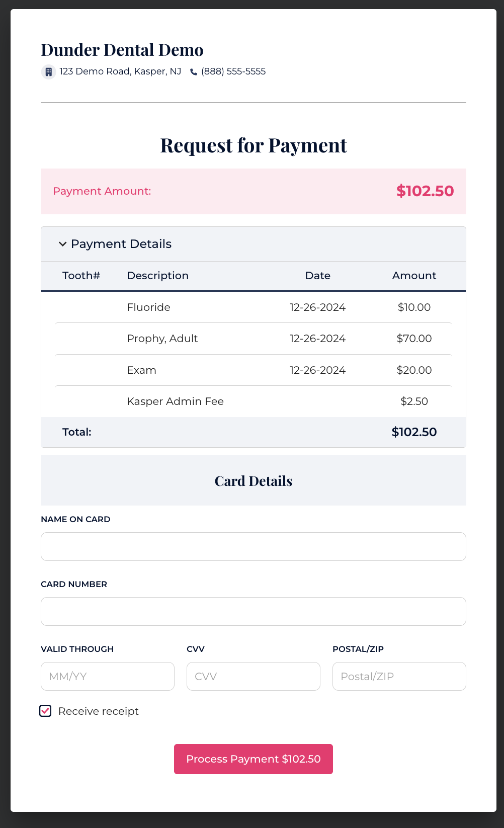Screen dimensions: 504x828
Task: Click the Exam line item row
Action: pyautogui.click(x=142, y=370)
